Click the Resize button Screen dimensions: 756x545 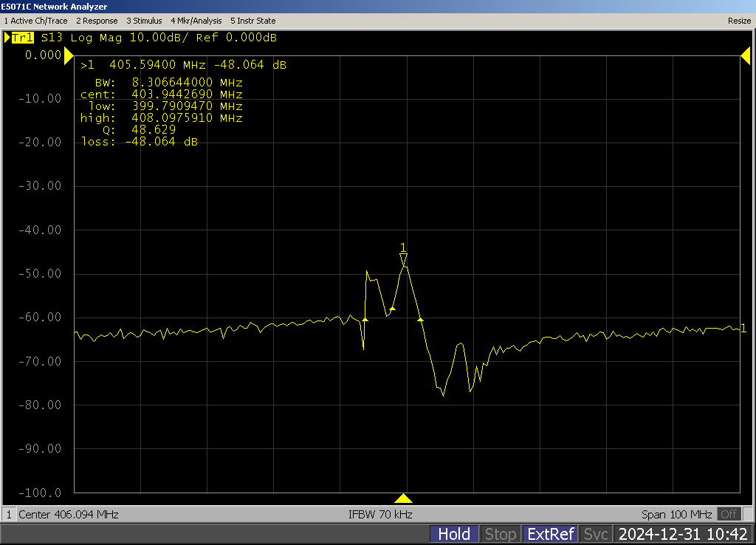coord(739,21)
